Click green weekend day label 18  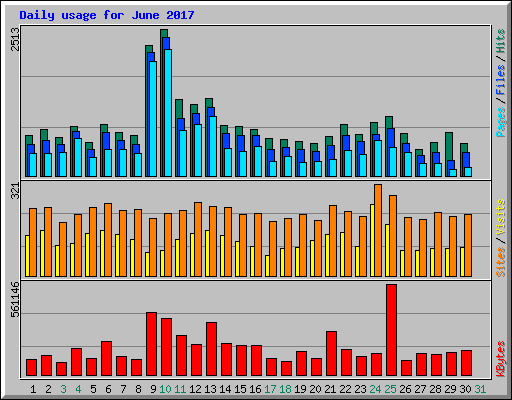click(285, 389)
